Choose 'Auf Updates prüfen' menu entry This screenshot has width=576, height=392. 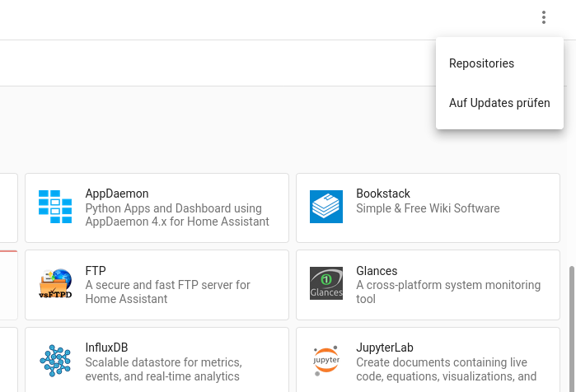click(499, 103)
